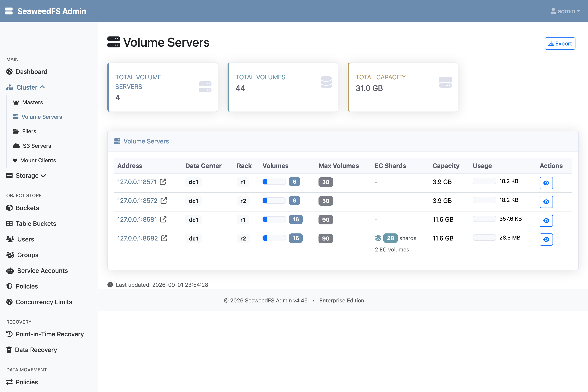Click EC shards layers icon

pyautogui.click(x=378, y=238)
